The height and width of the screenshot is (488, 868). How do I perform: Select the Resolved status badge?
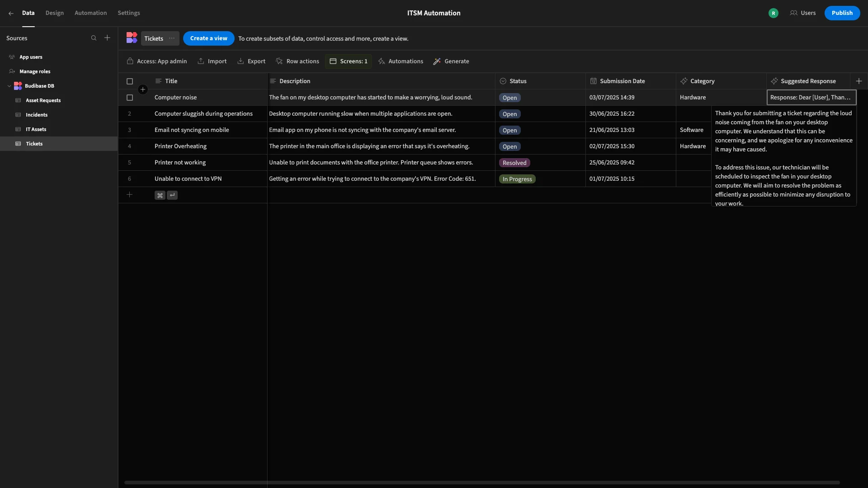pyautogui.click(x=514, y=163)
